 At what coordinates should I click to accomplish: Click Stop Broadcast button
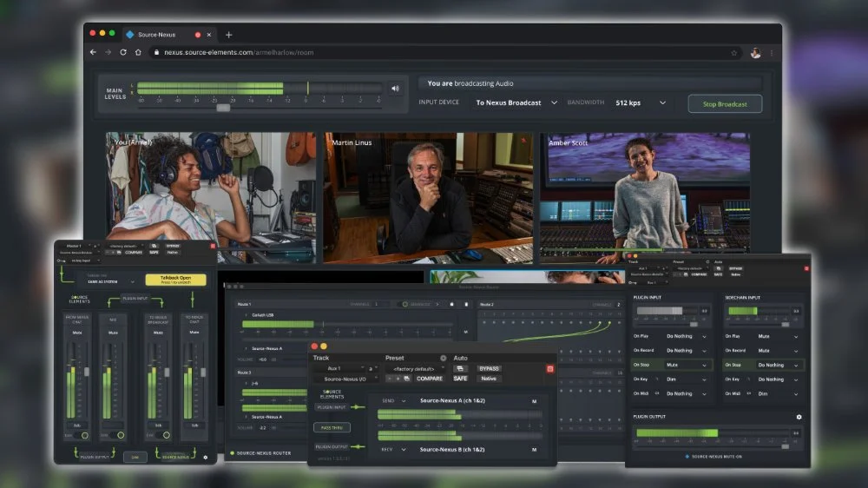click(x=725, y=104)
